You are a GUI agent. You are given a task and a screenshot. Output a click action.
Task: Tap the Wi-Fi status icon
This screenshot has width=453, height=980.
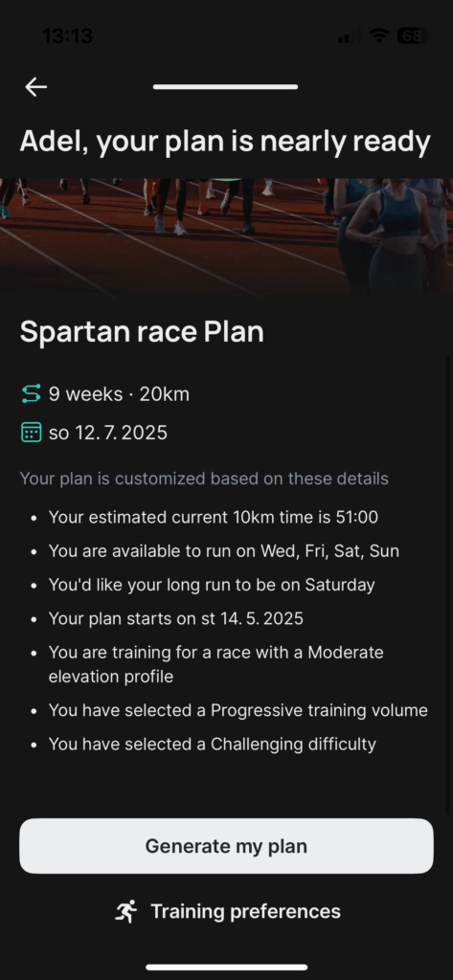click(x=378, y=36)
